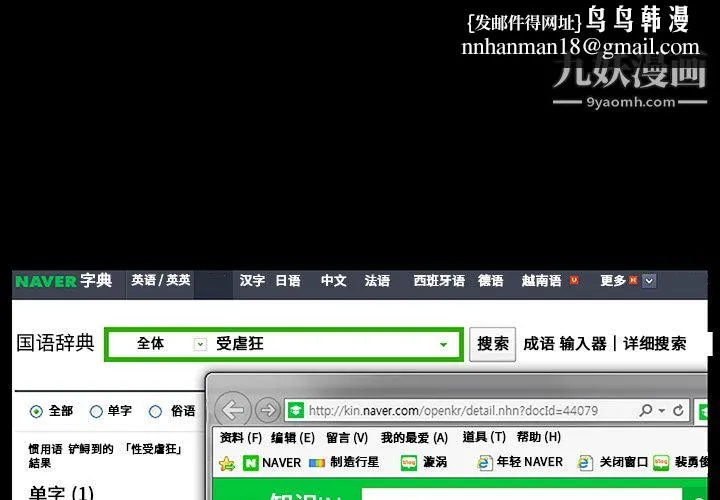This screenshot has height=500, width=720.
Task: Open the 德语 dictionary tab
Action: (490, 281)
